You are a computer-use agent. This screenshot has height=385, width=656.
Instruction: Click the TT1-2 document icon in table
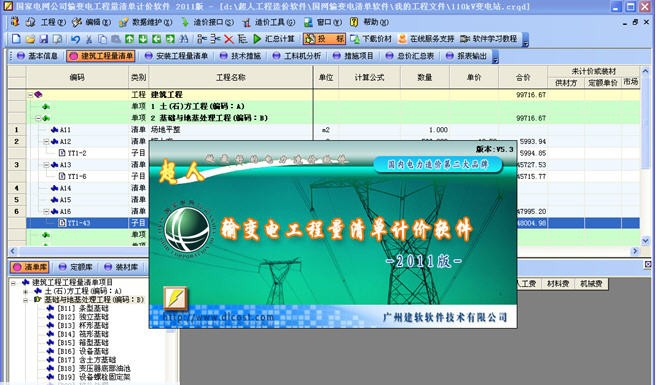pos(62,153)
